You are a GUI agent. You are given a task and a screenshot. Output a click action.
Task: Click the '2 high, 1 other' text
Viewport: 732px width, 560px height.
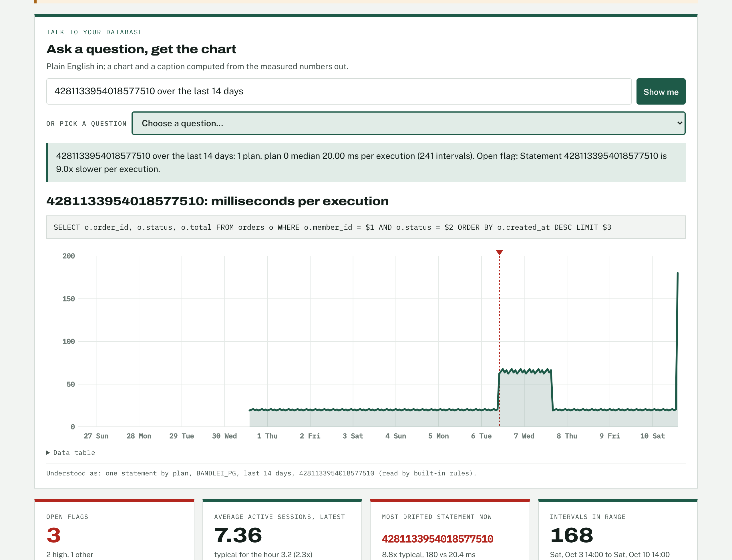coord(70,555)
